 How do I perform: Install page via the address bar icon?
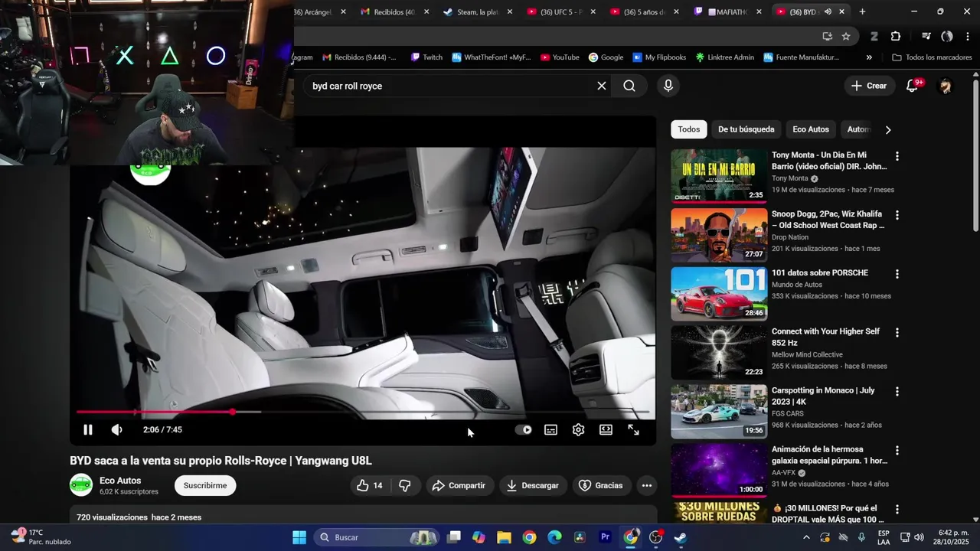[828, 36]
